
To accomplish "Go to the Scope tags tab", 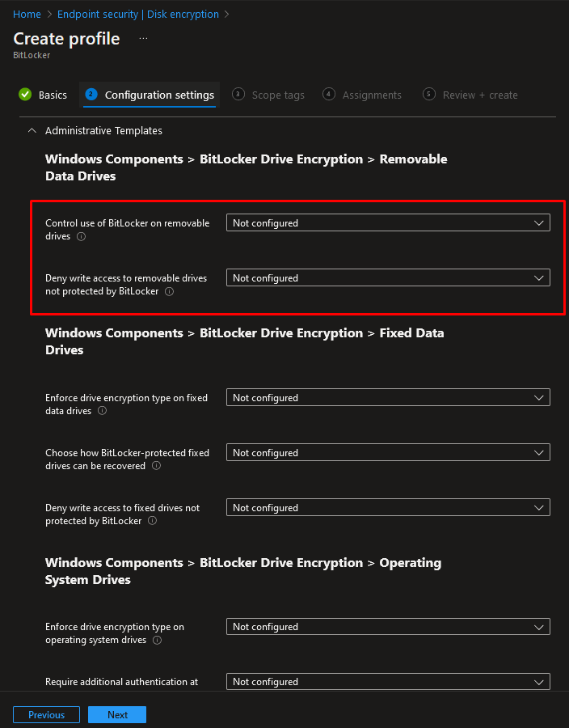I will (x=268, y=95).
